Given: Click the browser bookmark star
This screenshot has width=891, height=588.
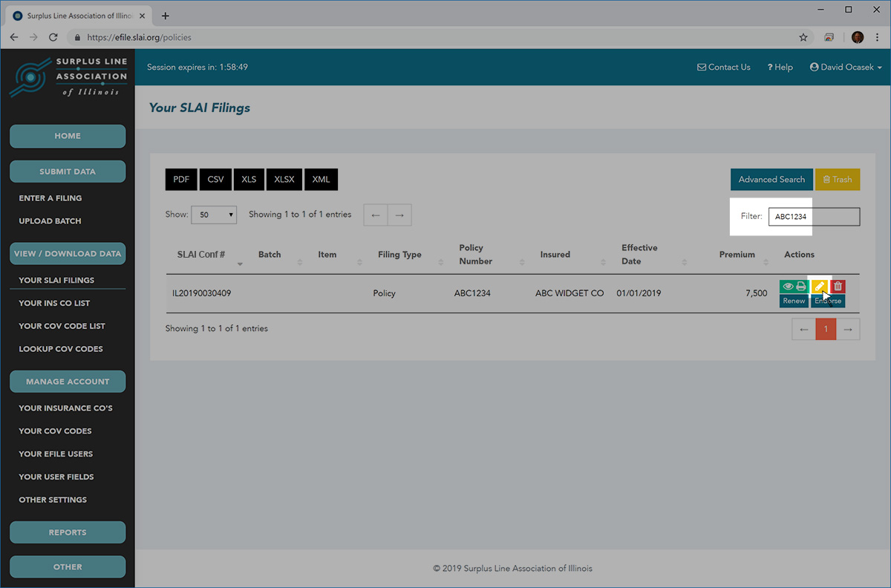Looking at the screenshot, I should [x=803, y=37].
